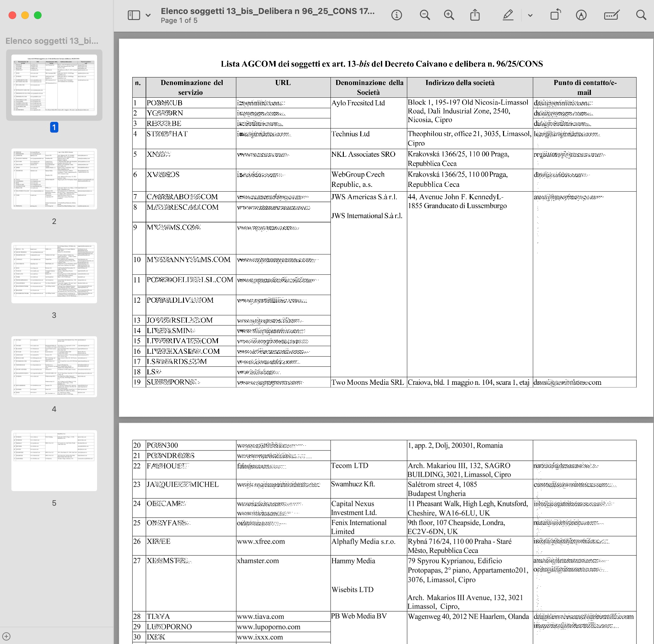Open the form filling toolbar icon
654x644 pixels.
611,15
